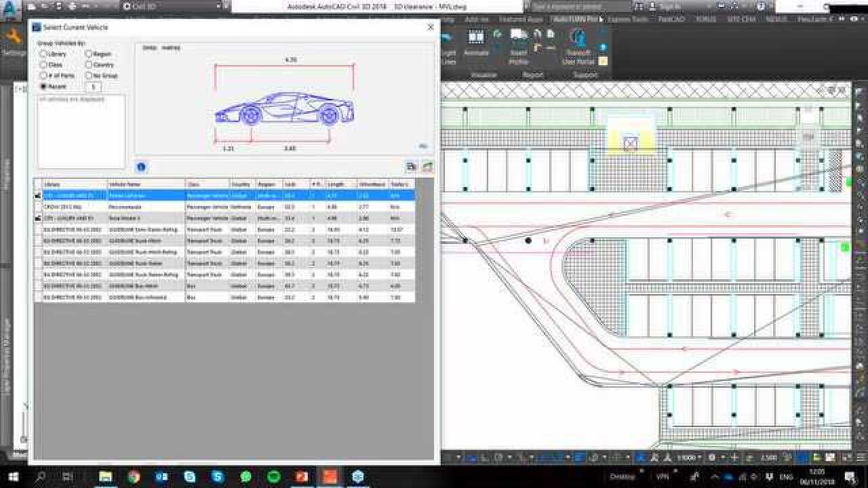The width and height of the screenshot is (868, 488).
Task: Click the vehicle library button beside the preview
Action: tap(411, 166)
